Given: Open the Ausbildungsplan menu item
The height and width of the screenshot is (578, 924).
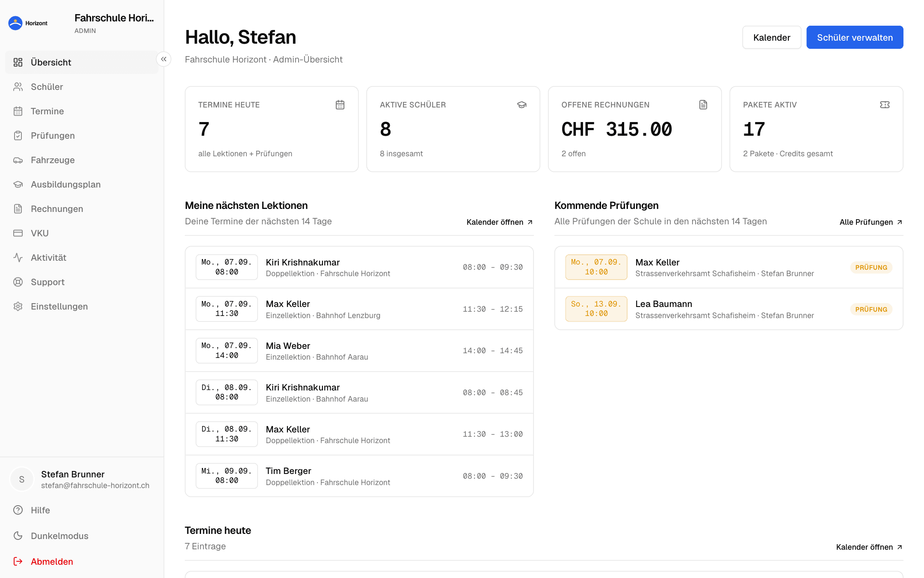Looking at the screenshot, I should point(82,185).
